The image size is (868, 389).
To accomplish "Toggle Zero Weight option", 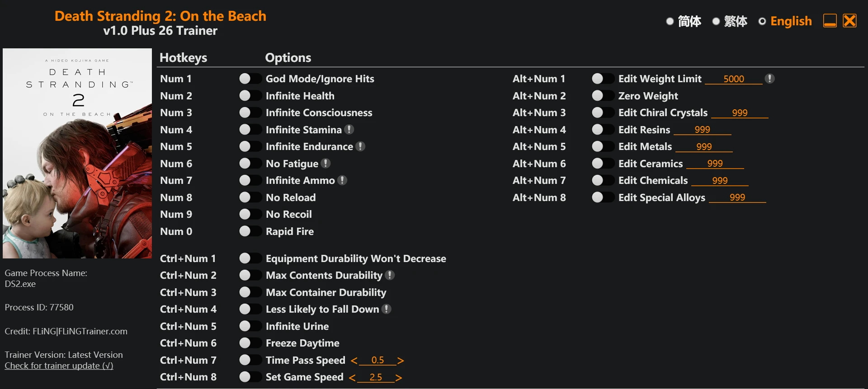I will click(603, 96).
